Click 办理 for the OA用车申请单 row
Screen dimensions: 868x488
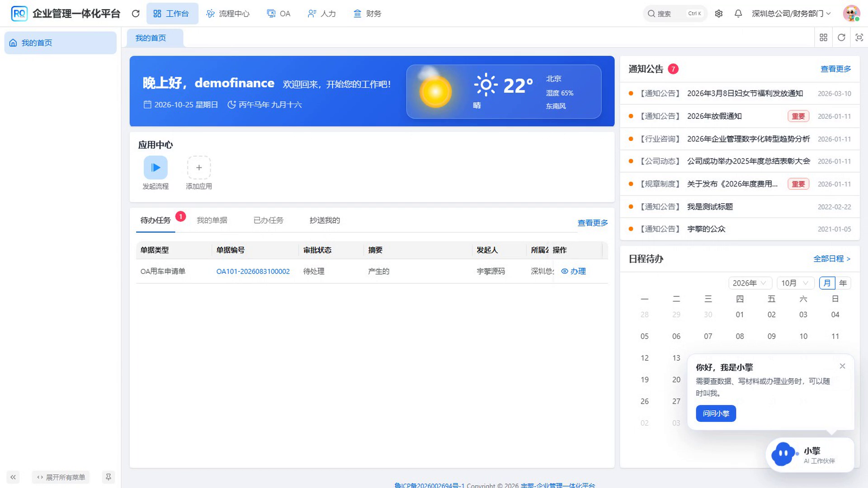point(574,271)
